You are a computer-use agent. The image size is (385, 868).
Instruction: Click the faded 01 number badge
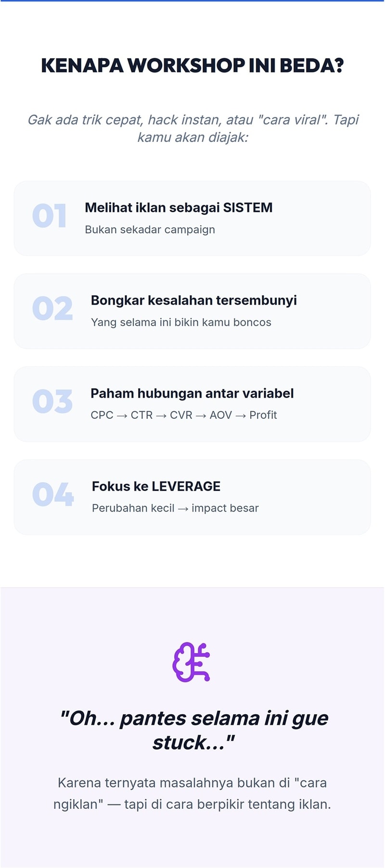coord(50,216)
